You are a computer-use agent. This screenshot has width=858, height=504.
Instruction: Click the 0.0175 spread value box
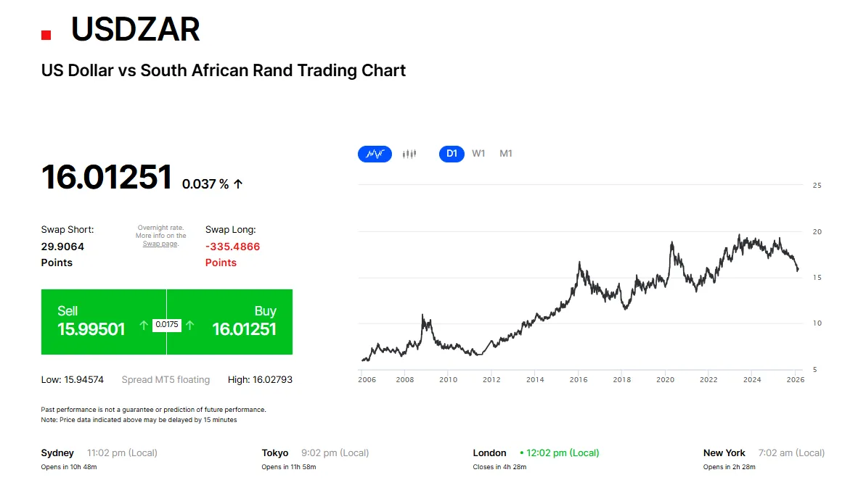point(167,324)
